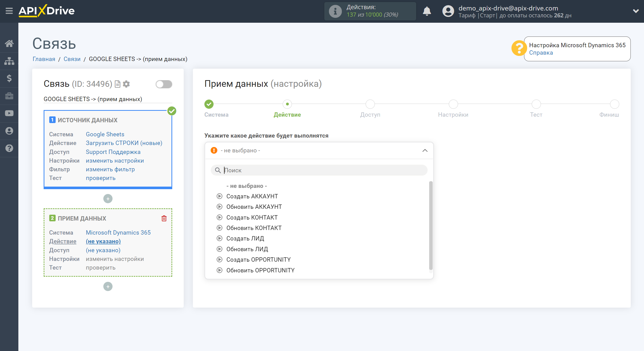Click the user avatar icon
This screenshot has width=644, height=351.
(x=448, y=11)
